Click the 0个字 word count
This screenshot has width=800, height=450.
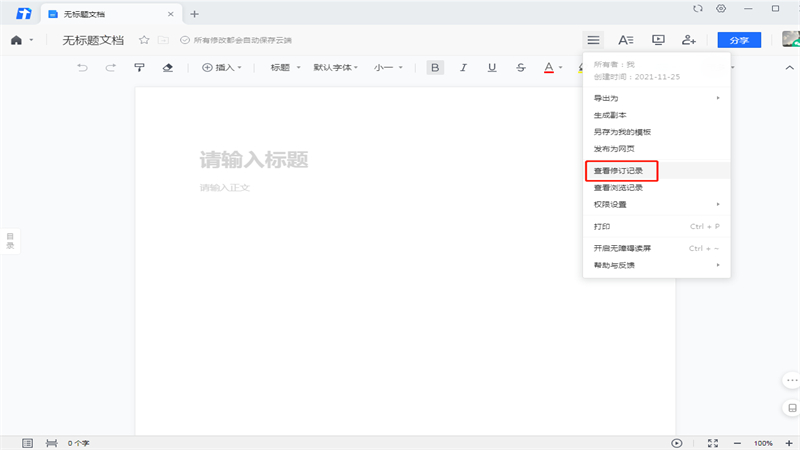click(x=79, y=443)
